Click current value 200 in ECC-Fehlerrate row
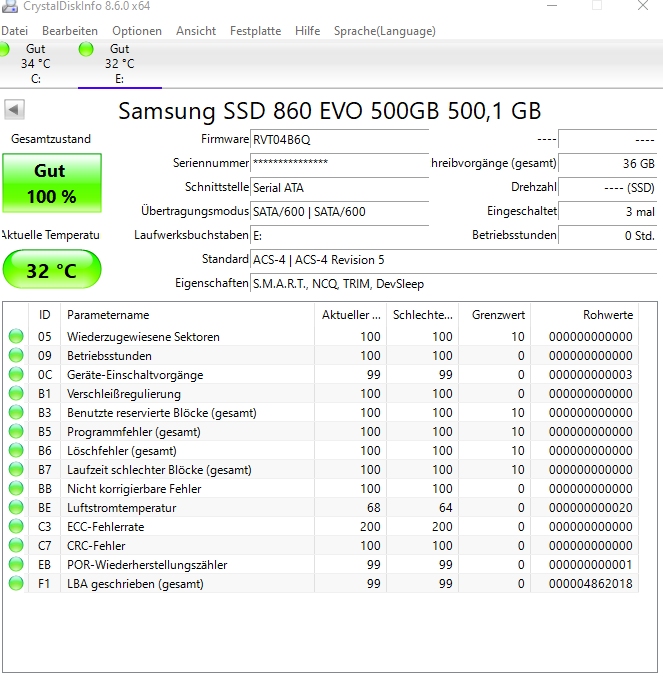 [x=370, y=526]
